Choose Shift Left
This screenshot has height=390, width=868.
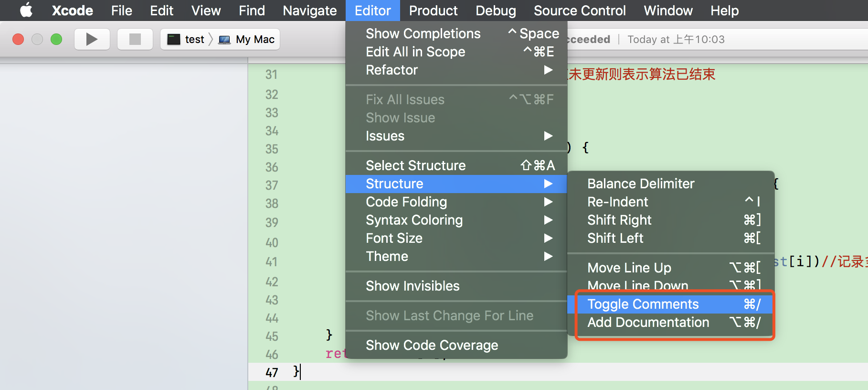point(671,238)
